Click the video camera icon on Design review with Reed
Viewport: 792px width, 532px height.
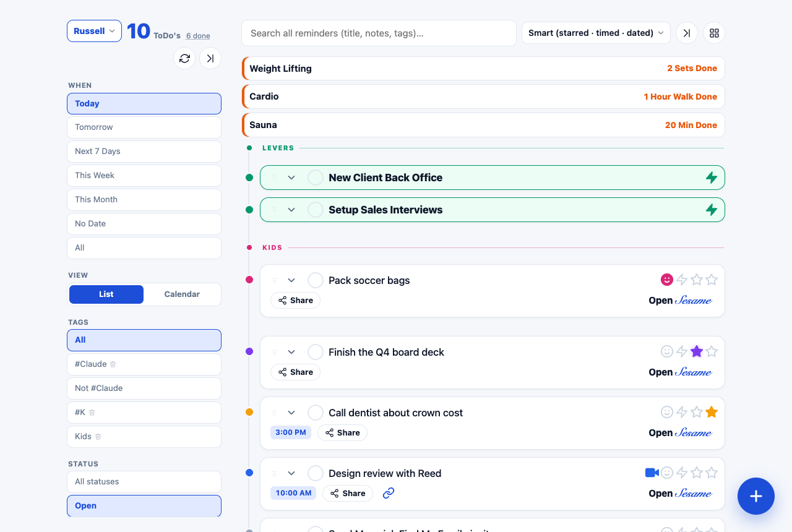pos(652,473)
